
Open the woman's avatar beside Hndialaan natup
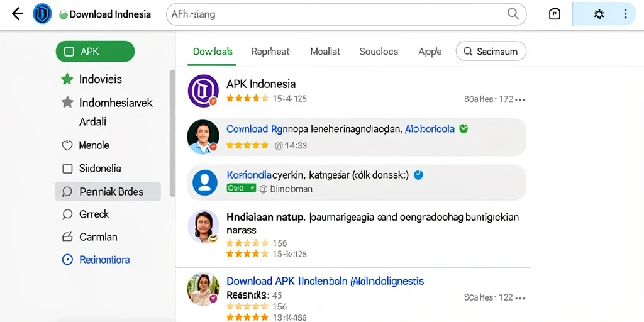203,226
